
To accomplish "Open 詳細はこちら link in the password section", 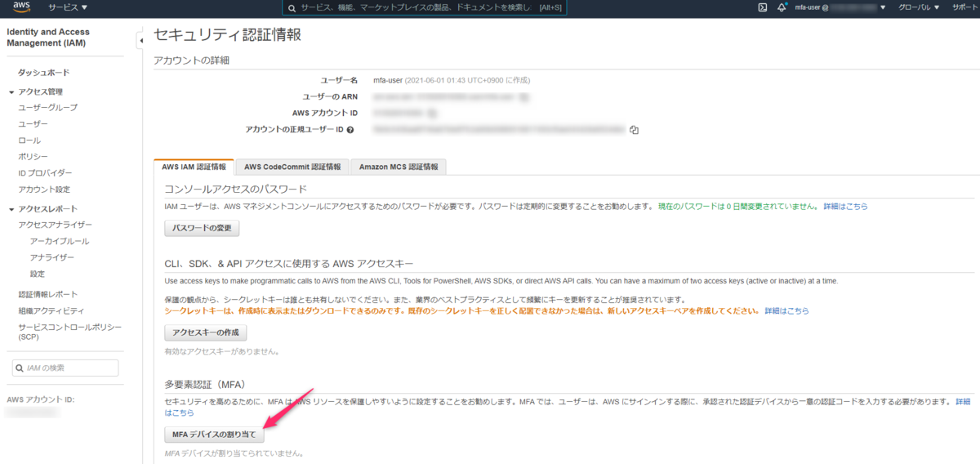I will coord(845,207).
